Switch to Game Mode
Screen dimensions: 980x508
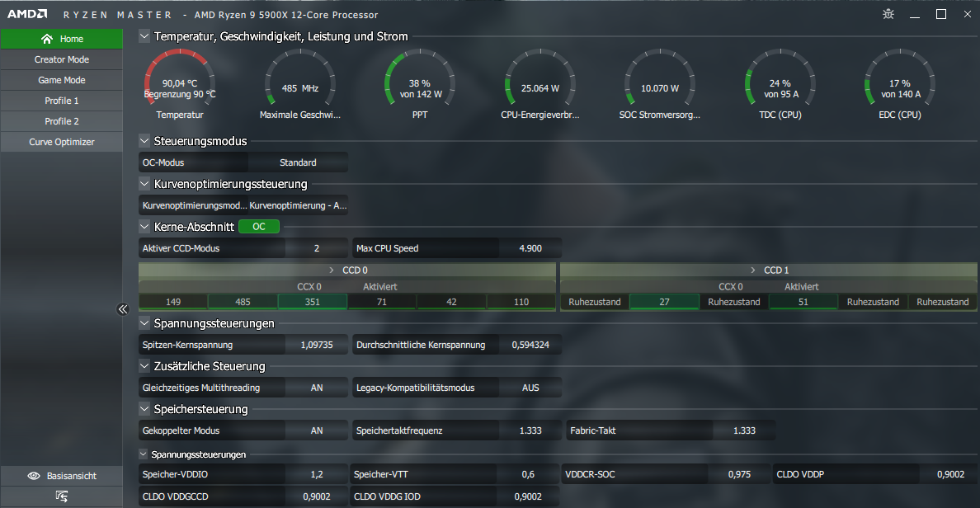(x=61, y=80)
